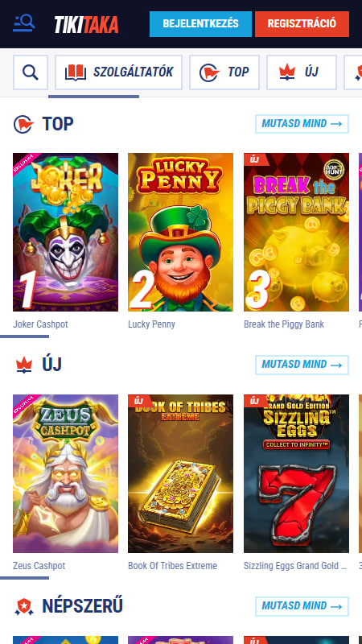Click the Bejelentkezés login button
Screen dimensions: 362x644
coord(200,23)
